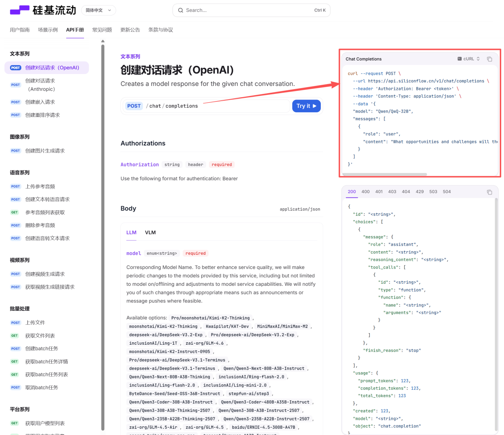The height and width of the screenshot is (435, 504).
Task: Open 取消batch任务 sidebar entry
Action: point(47,388)
